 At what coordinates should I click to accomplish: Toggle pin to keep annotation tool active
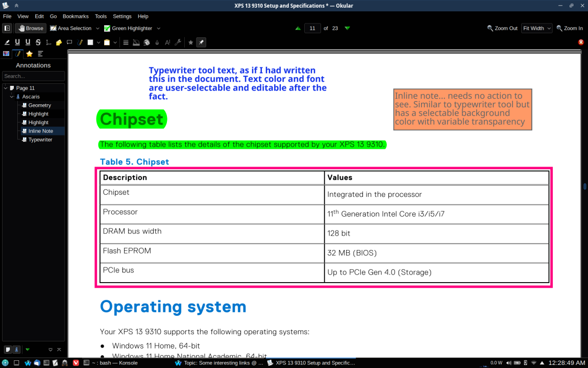pyautogui.click(x=201, y=42)
